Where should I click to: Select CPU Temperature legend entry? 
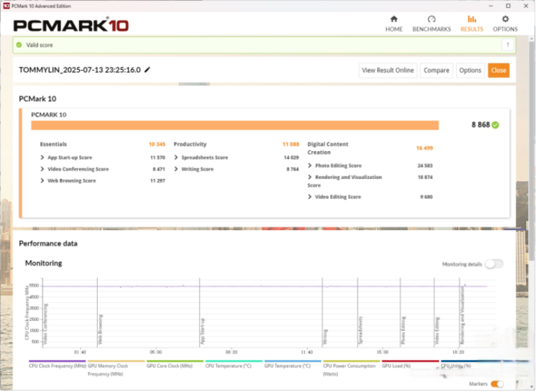(234, 364)
